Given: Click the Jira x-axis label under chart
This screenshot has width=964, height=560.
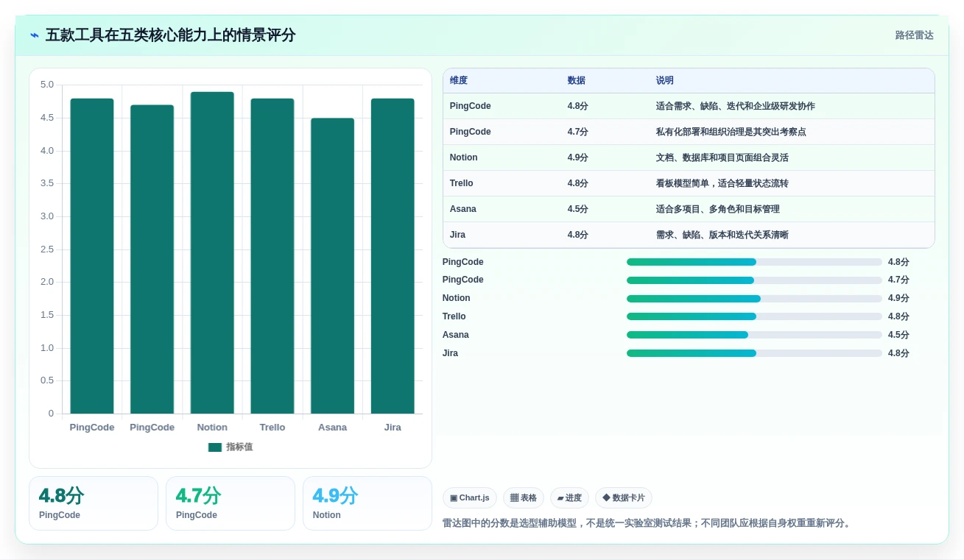Looking at the screenshot, I should [393, 428].
